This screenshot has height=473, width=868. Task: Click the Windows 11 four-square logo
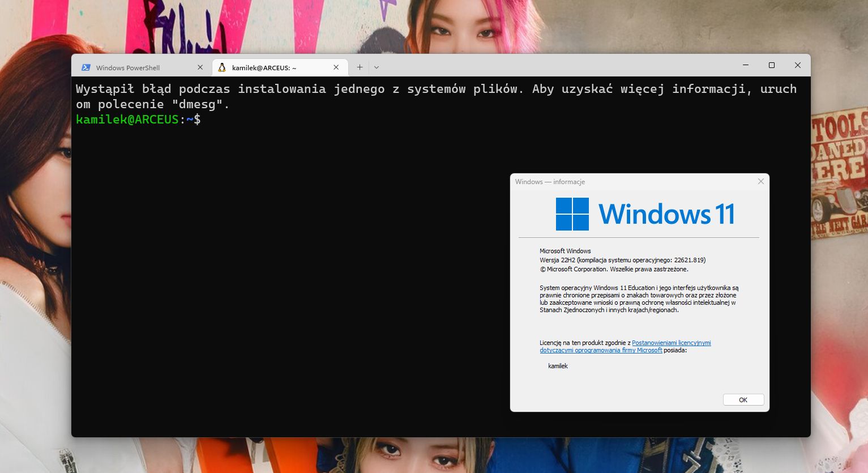point(572,214)
